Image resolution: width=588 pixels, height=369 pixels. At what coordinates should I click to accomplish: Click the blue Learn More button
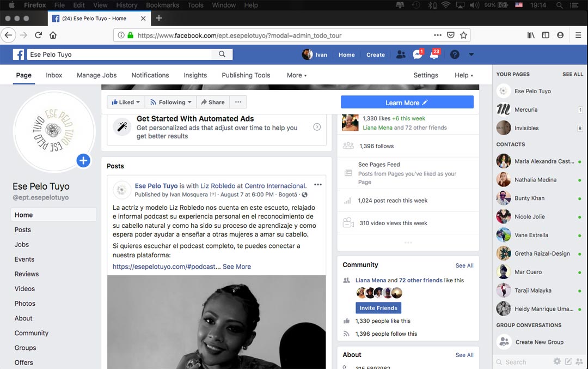407,102
